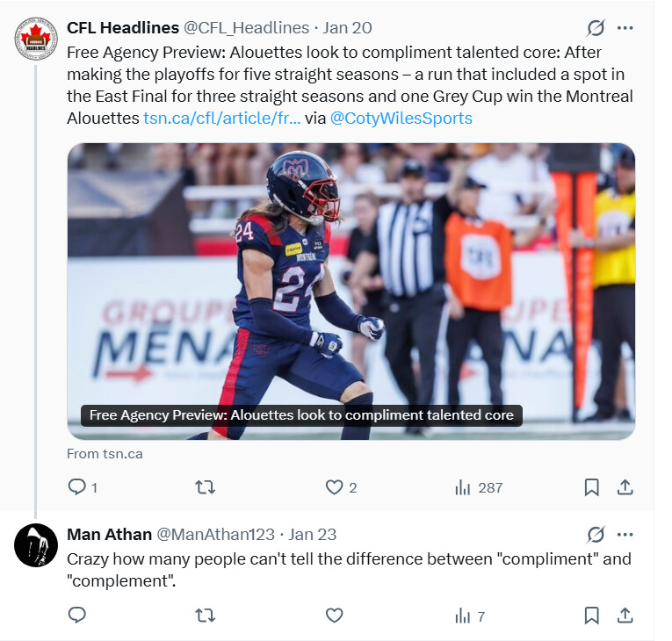Open more options on Man Athan's reply
Image resolution: width=672 pixels, height=641 pixels.
click(x=625, y=534)
